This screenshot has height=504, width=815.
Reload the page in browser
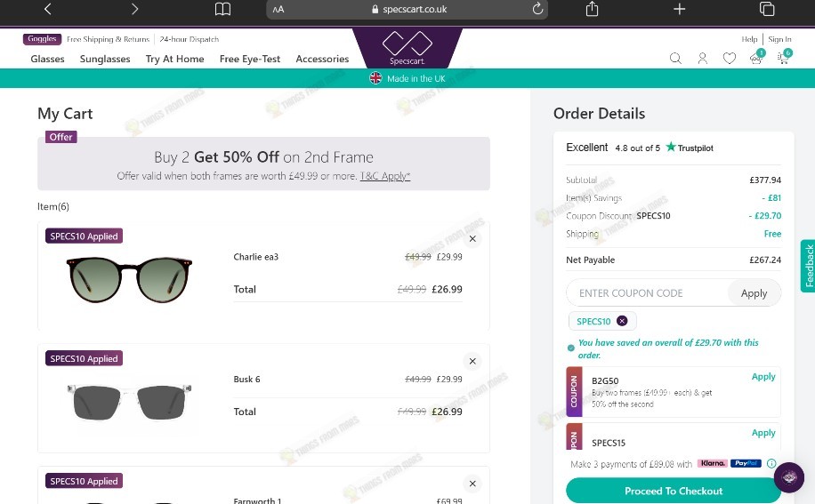537,9
